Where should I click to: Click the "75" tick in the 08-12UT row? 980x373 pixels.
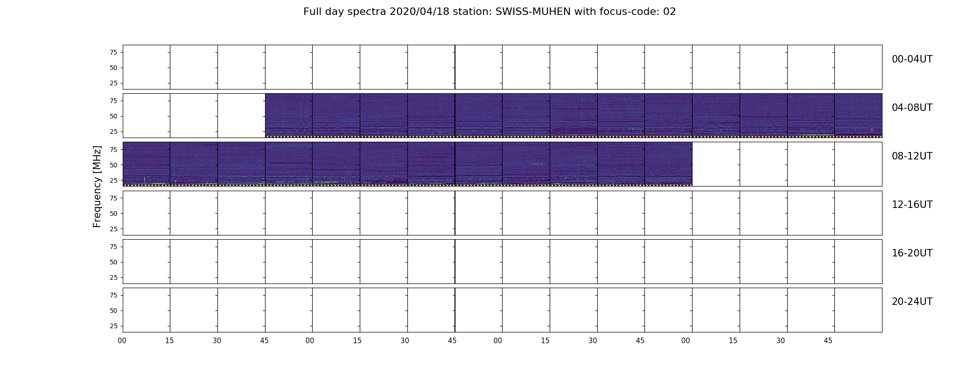tap(113, 149)
